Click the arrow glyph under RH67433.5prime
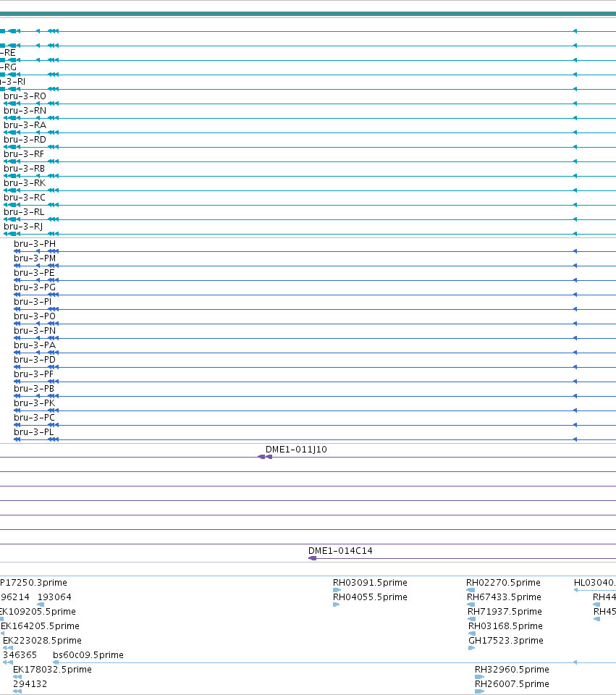Image resolution: width=616 pixels, height=695 pixels. (471, 605)
